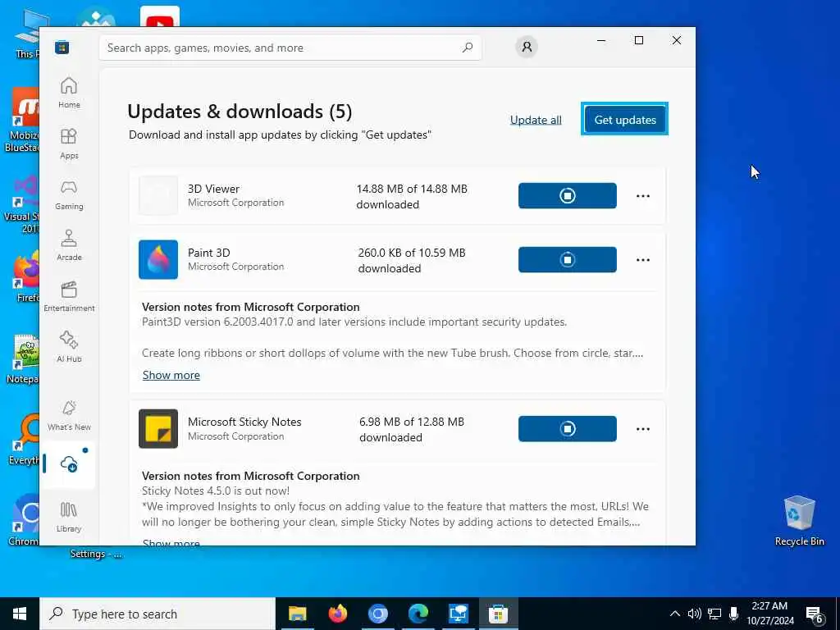The image size is (840, 630).
Task: Expand Show more under Paint 3D notes
Action: point(171,375)
